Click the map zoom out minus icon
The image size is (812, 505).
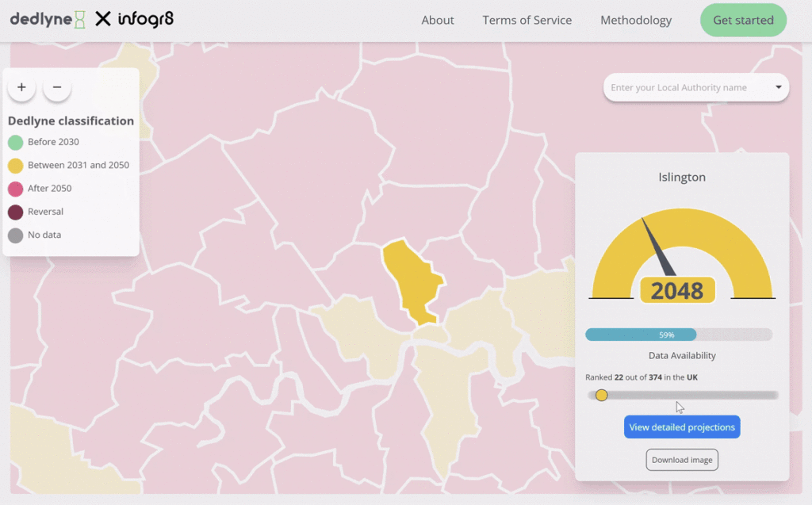pyautogui.click(x=56, y=87)
